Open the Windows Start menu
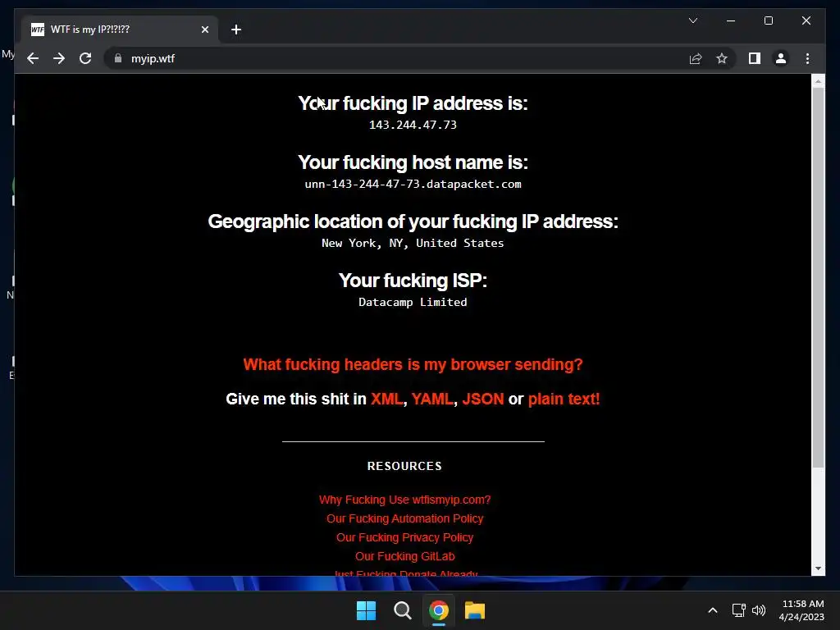The image size is (840, 630). pos(367,610)
